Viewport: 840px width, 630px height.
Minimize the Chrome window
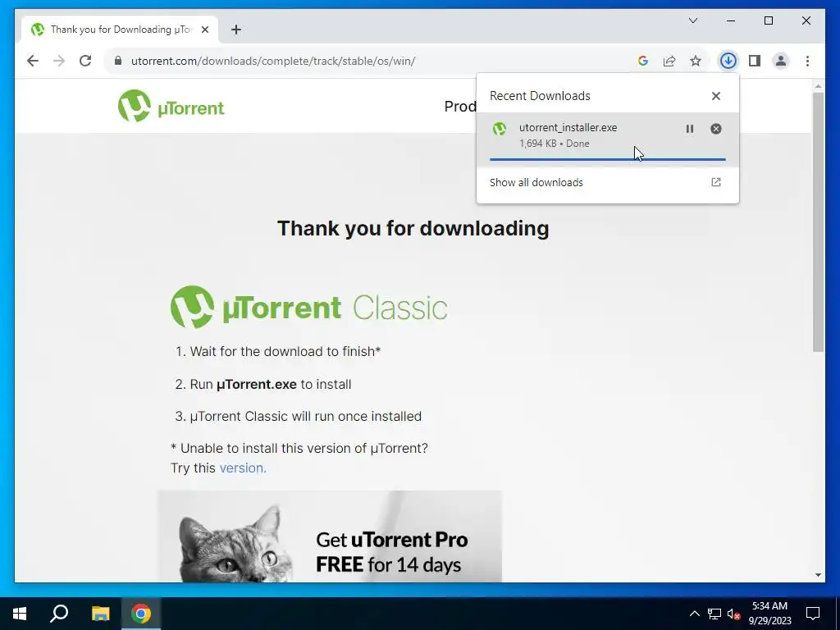(x=731, y=21)
